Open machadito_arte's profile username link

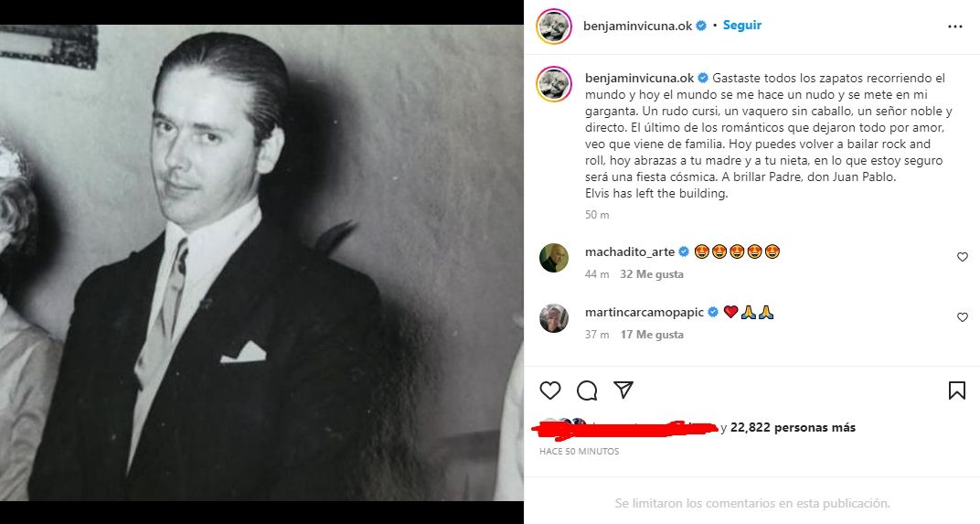629,252
